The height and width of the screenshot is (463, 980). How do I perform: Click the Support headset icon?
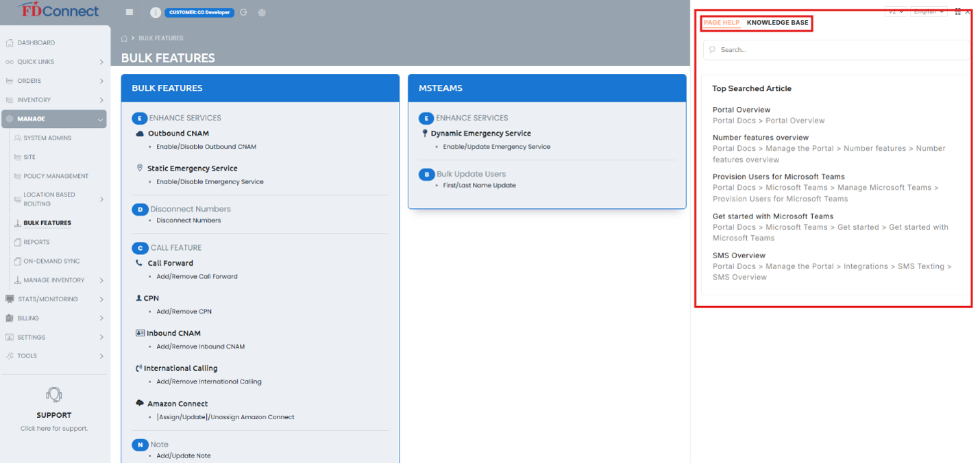coord(54,395)
